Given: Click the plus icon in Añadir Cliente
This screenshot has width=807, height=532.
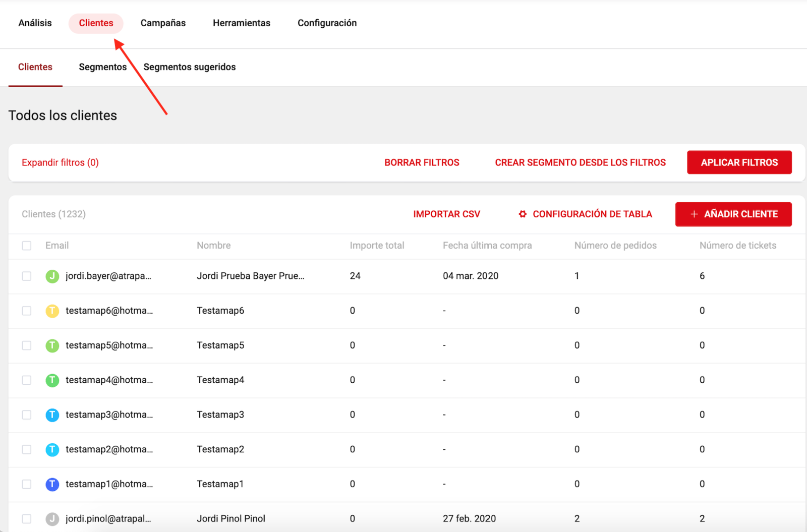Looking at the screenshot, I should [694, 214].
